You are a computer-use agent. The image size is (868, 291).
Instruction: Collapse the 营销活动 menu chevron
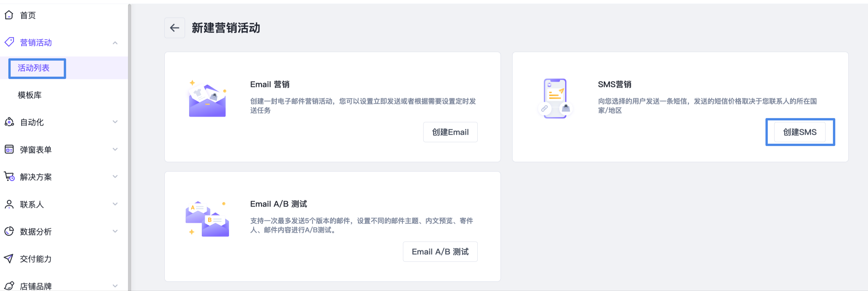click(115, 43)
